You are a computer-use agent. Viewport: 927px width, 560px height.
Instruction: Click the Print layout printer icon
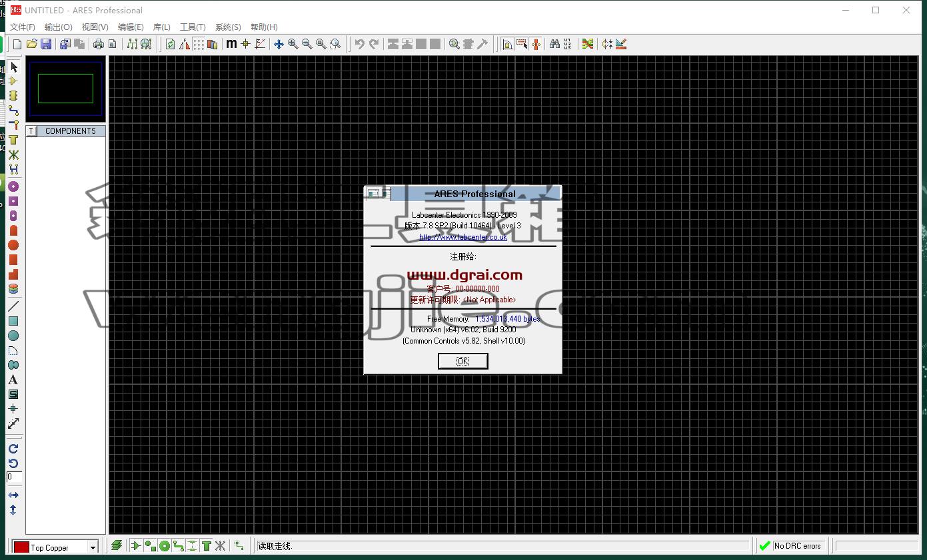point(99,44)
